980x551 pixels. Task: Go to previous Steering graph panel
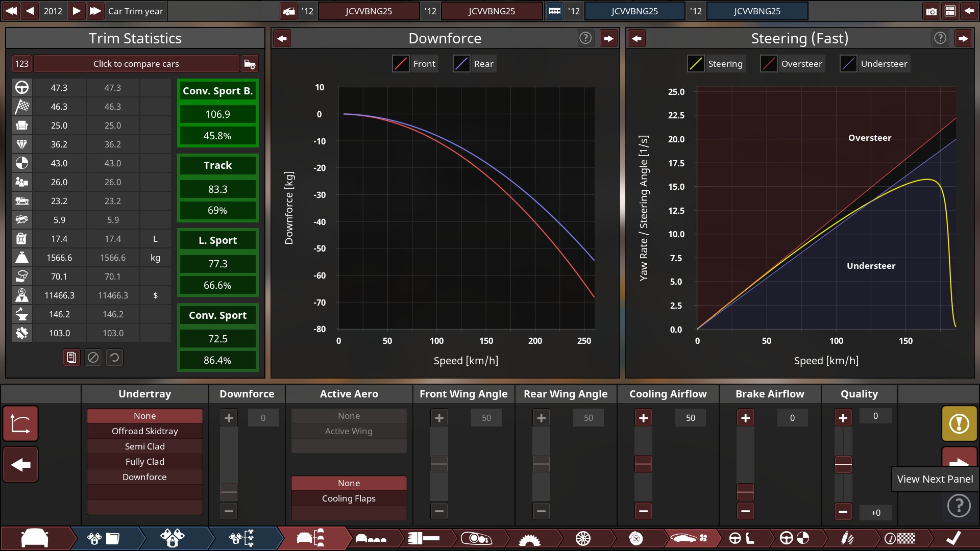point(636,38)
